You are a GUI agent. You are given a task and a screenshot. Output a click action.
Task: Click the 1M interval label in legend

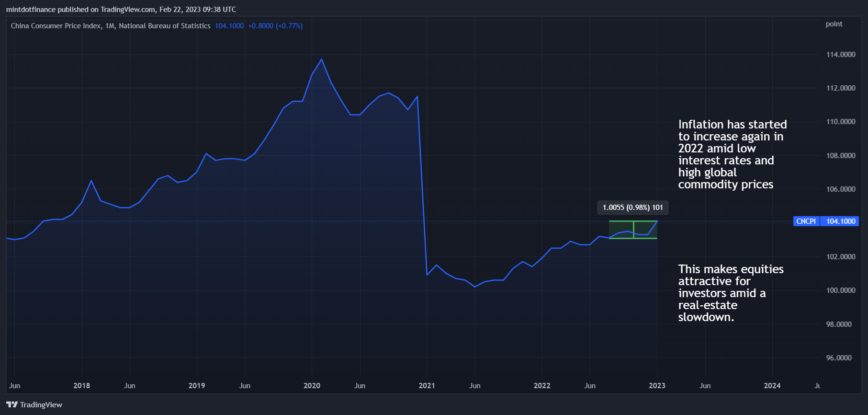coord(110,26)
